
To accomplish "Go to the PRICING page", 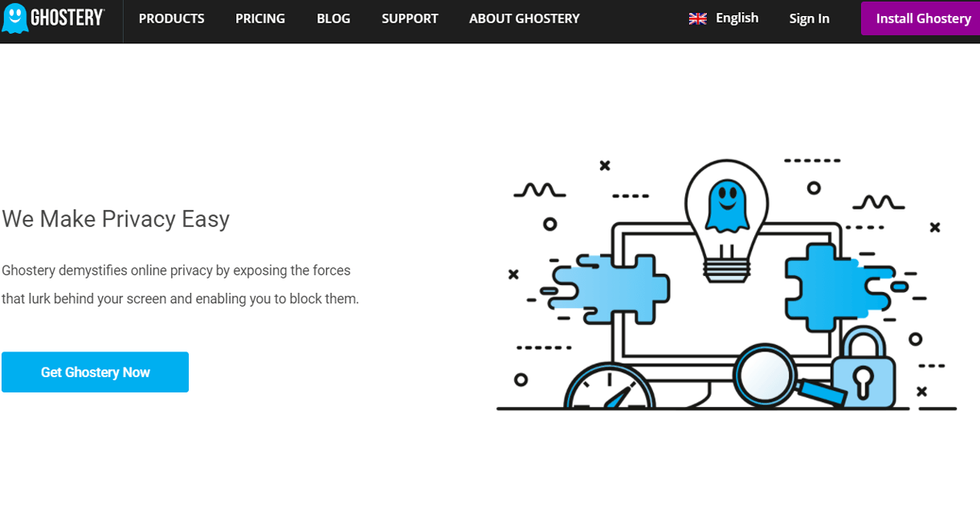I will [260, 18].
